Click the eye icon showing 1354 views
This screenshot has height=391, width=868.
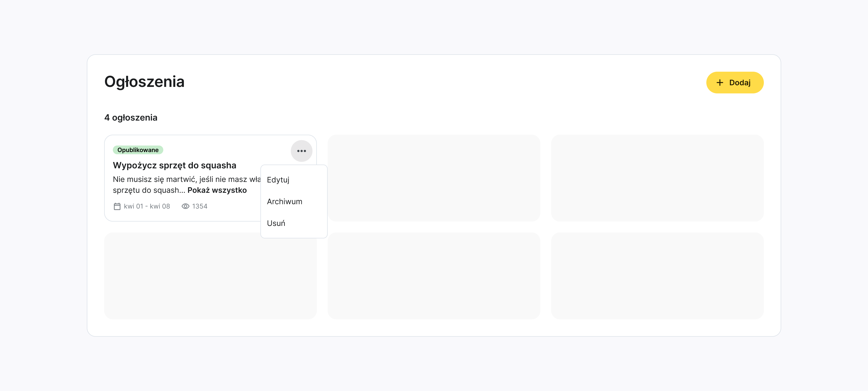coord(185,206)
